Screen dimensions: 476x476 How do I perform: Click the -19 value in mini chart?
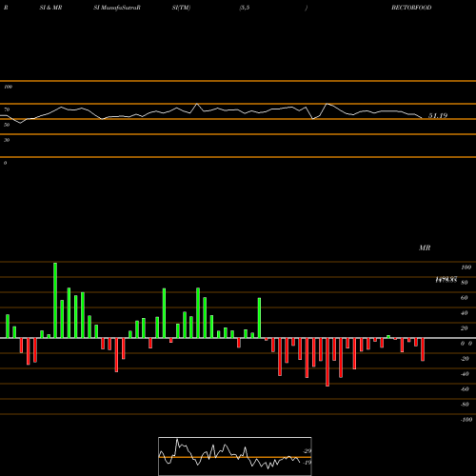coord(307,463)
